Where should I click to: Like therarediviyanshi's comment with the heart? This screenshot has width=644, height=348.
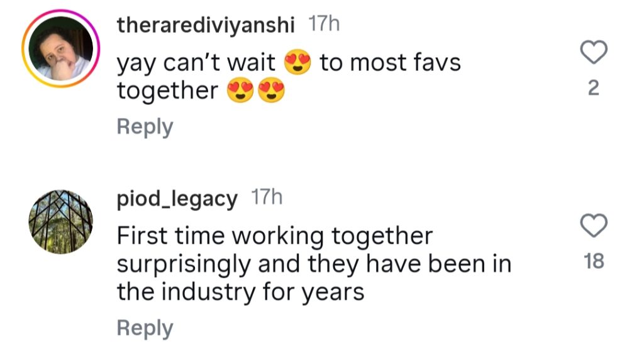click(x=593, y=53)
